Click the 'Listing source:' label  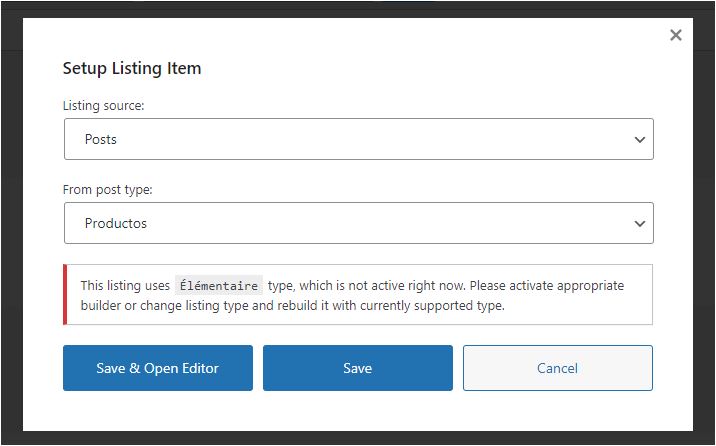(x=103, y=105)
